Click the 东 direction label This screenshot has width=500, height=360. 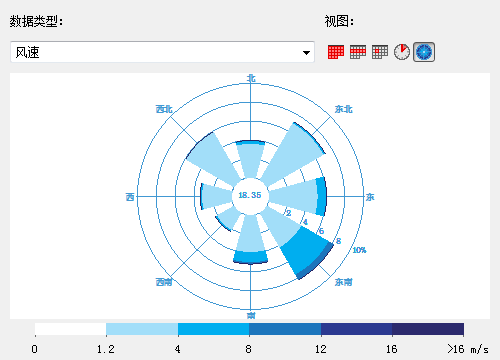coord(370,197)
